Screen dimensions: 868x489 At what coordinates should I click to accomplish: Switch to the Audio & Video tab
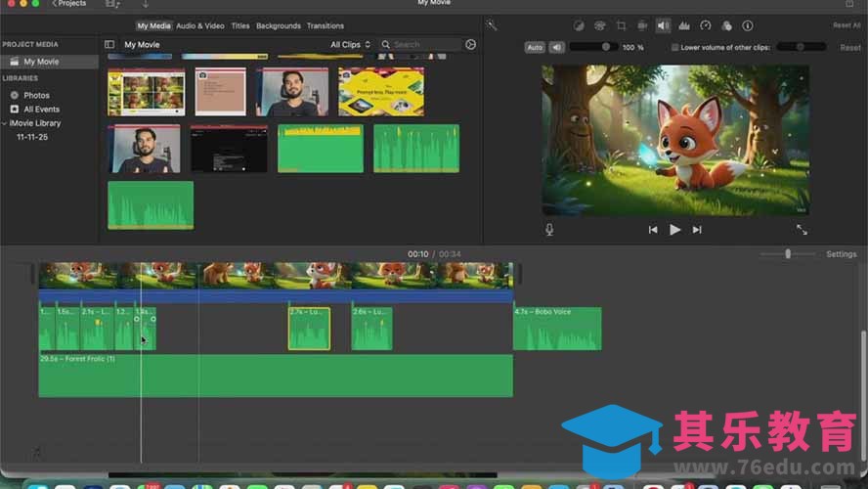pyautogui.click(x=200, y=26)
